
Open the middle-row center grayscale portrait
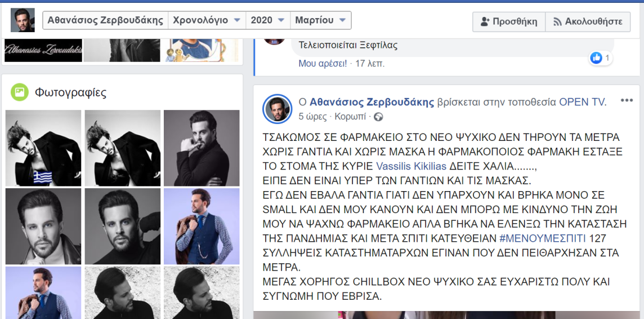pyautogui.click(x=122, y=226)
